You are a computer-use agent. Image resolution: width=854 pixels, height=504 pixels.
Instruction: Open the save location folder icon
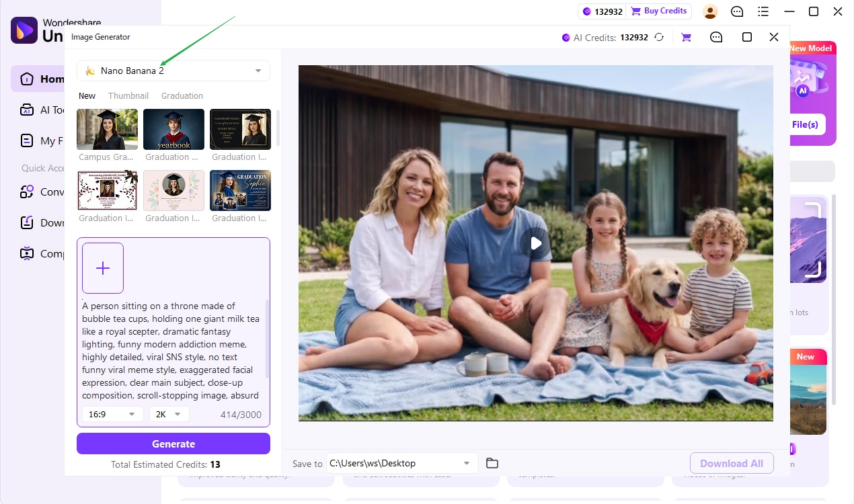pos(492,463)
